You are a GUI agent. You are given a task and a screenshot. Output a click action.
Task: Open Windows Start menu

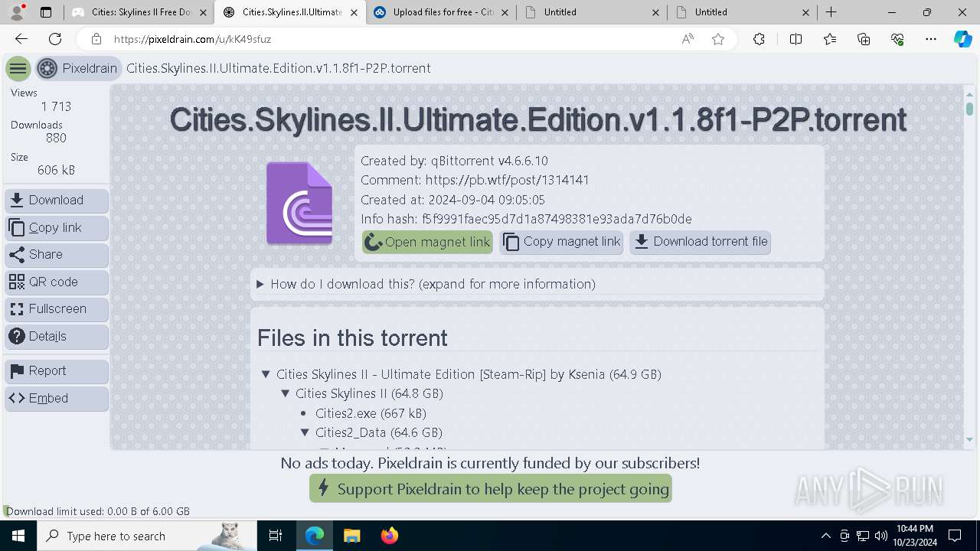click(x=18, y=536)
